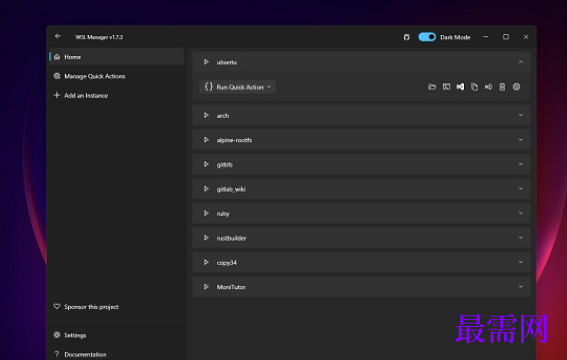The width and height of the screenshot is (567, 360).
Task: Click the Dark Mode label
Action: [x=455, y=37]
